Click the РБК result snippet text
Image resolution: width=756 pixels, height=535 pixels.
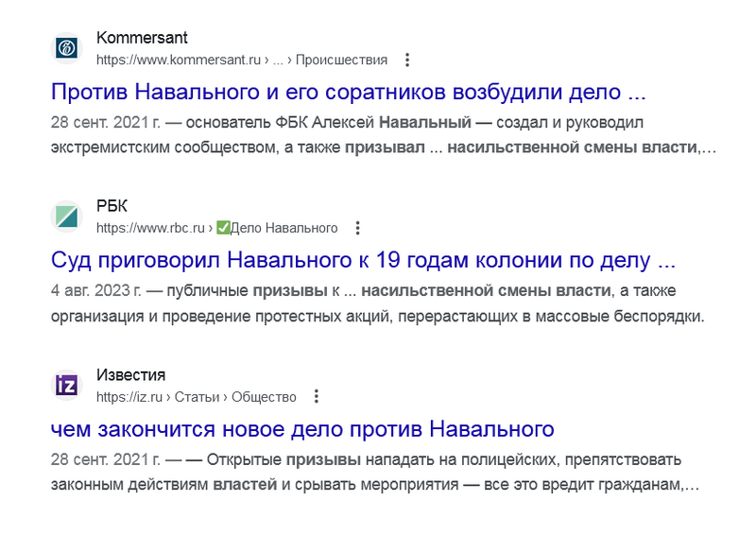(x=378, y=303)
